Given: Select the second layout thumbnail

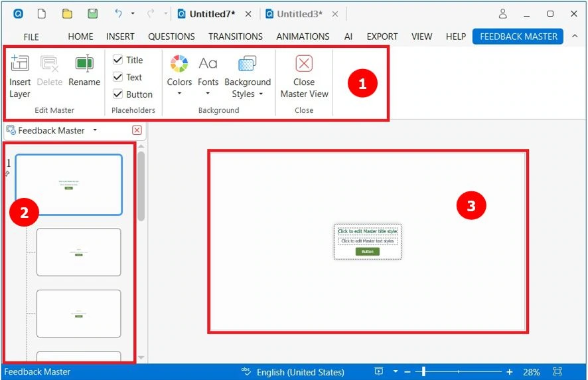Looking at the screenshot, I should 79,252.
